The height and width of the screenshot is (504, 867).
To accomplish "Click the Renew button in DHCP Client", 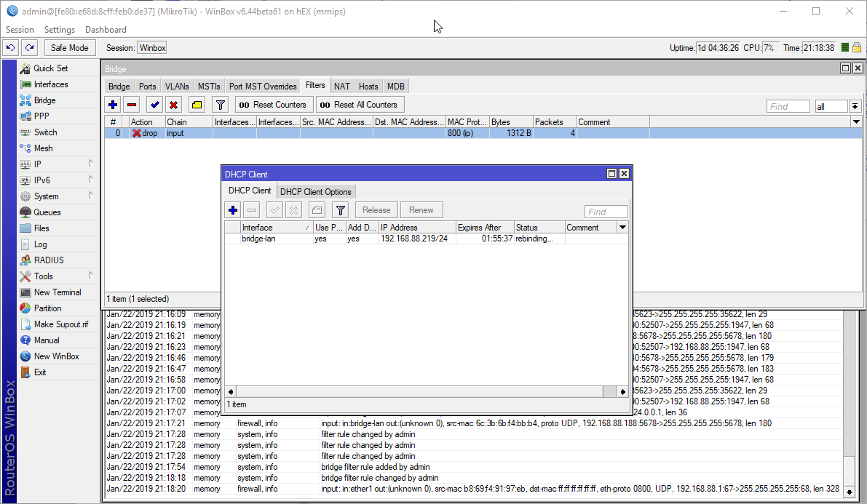I will click(x=421, y=210).
